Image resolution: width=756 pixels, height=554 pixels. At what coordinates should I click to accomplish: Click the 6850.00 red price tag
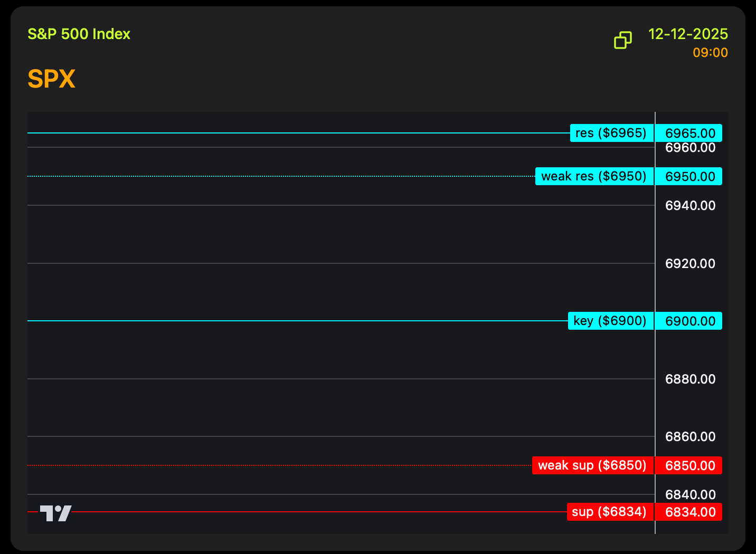689,465
